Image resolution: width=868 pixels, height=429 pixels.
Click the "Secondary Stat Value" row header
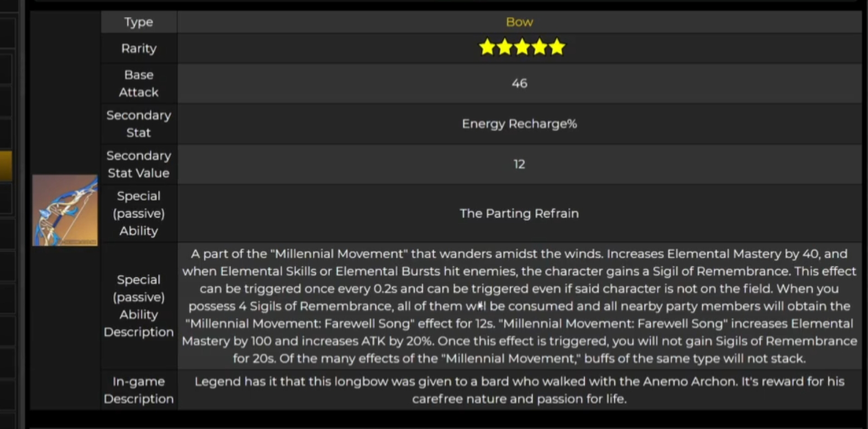pyautogui.click(x=138, y=164)
